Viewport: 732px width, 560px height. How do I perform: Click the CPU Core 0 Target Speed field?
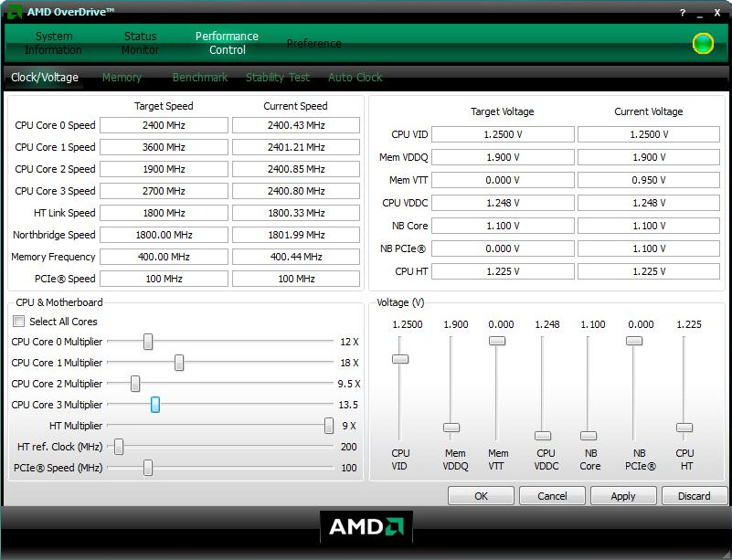tap(164, 125)
